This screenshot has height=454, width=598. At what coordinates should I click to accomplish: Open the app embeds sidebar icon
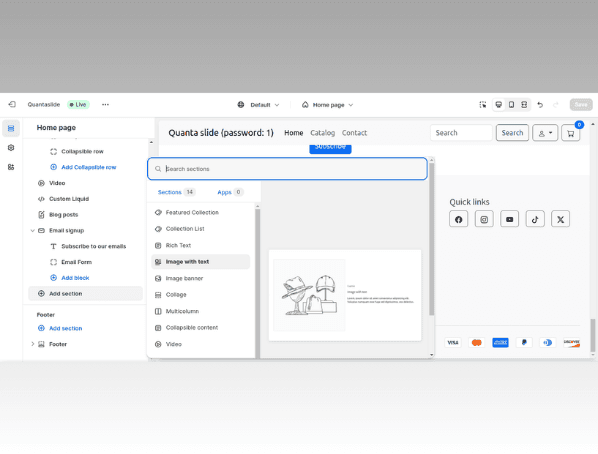click(x=11, y=167)
